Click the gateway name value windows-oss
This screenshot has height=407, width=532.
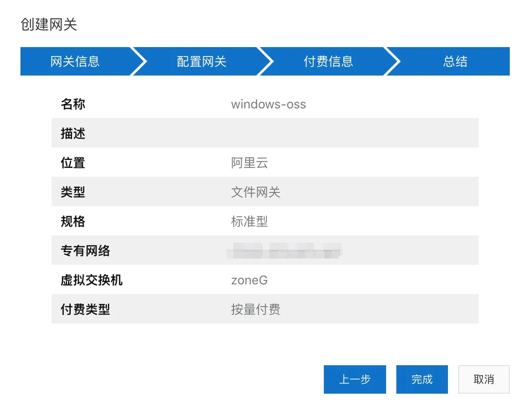(268, 104)
